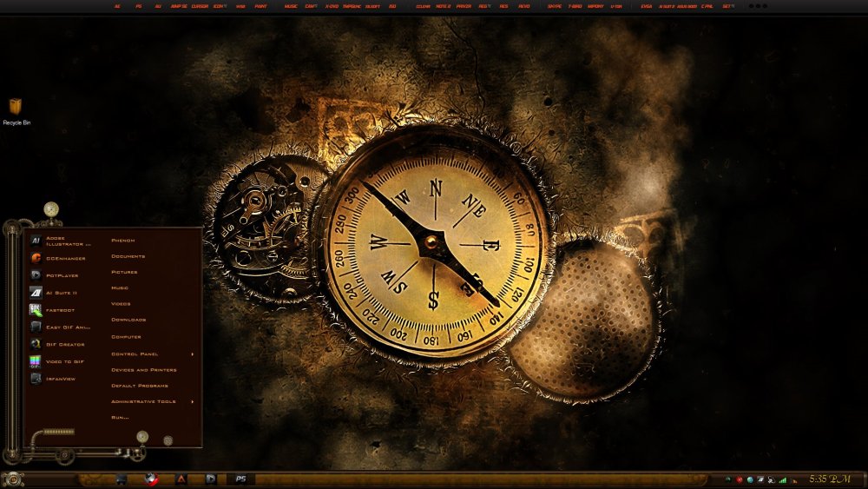Screen dimensions: 868x489
Task: Click the SKYPE shortcut in top dock
Action: [555, 6]
